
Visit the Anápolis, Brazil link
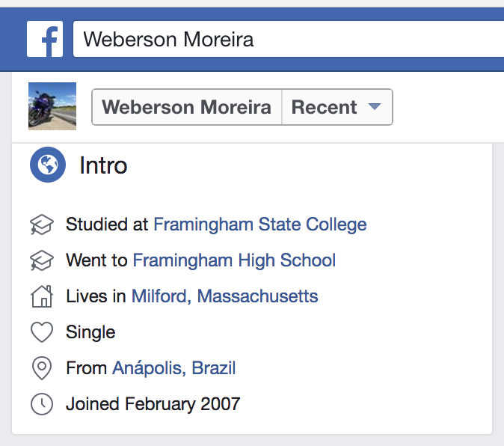(173, 368)
